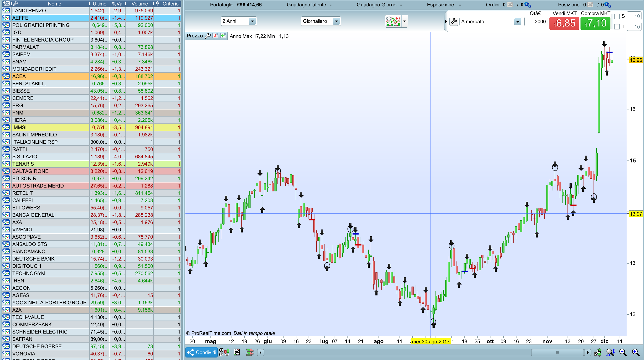Close all positions X icon
The height and width of the screenshot is (360, 644).
[x=590, y=5]
